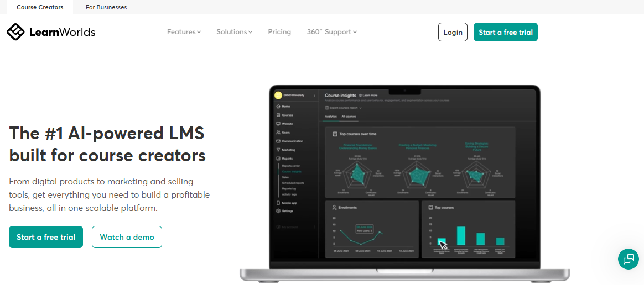Image resolution: width=644 pixels, height=285 pixels.
Task: Click Marketing funnel icon in dashboard sidebar
Action: coord(278,150)
